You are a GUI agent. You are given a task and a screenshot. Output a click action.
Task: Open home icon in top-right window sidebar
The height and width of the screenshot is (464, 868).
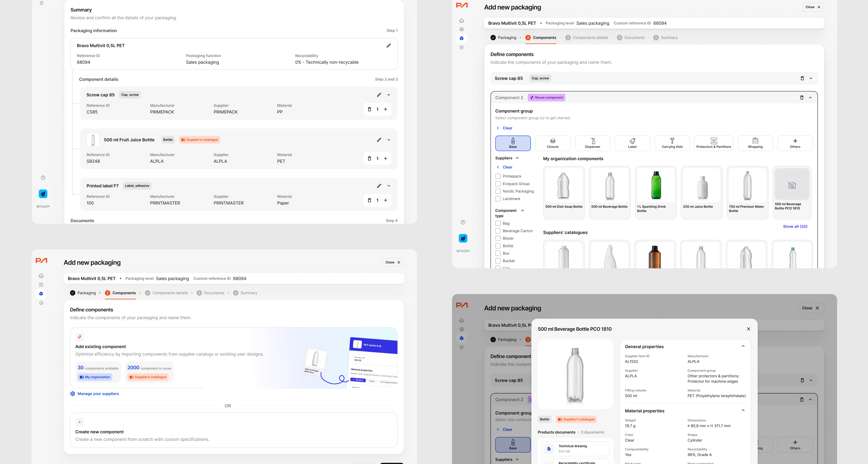[462, 20]
